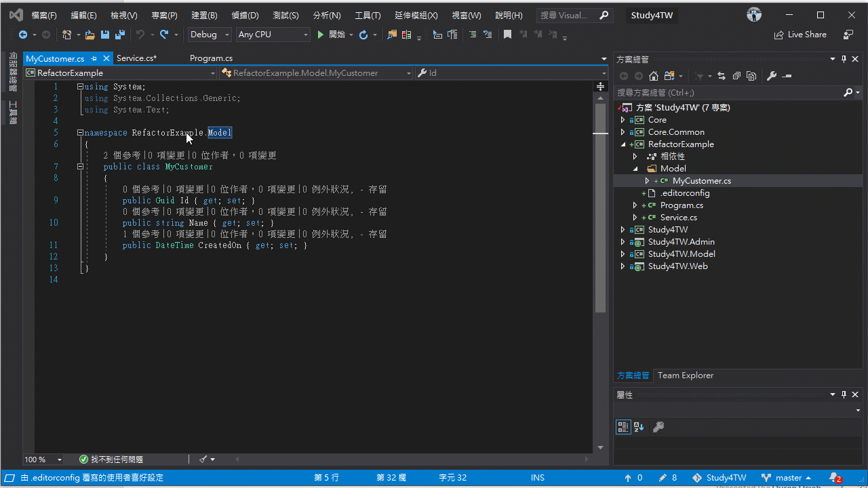Open Properties with the wrench icon
Viewport: 868px width, 488px height.
coord(772,76)
